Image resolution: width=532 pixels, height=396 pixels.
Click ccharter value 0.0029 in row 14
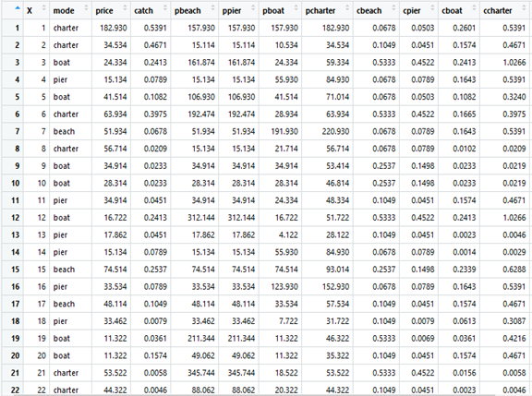click(514, 252)
